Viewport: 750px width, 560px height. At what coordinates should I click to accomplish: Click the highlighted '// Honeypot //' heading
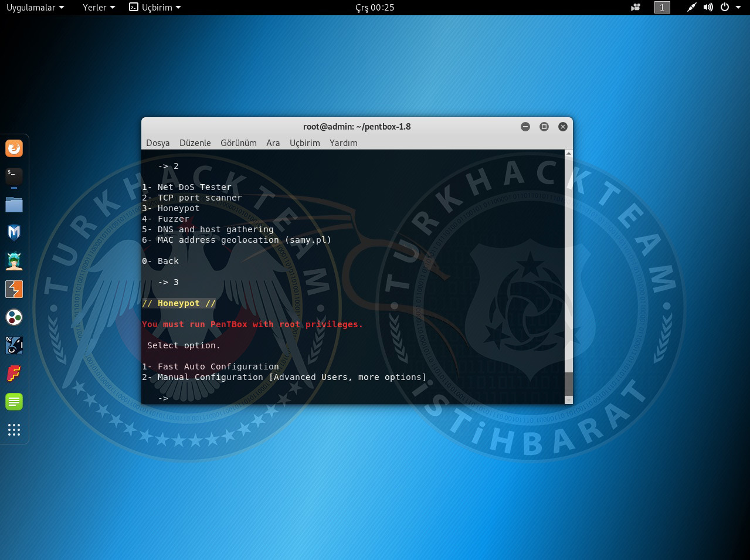pyautogui.click(x=179, y=303)
